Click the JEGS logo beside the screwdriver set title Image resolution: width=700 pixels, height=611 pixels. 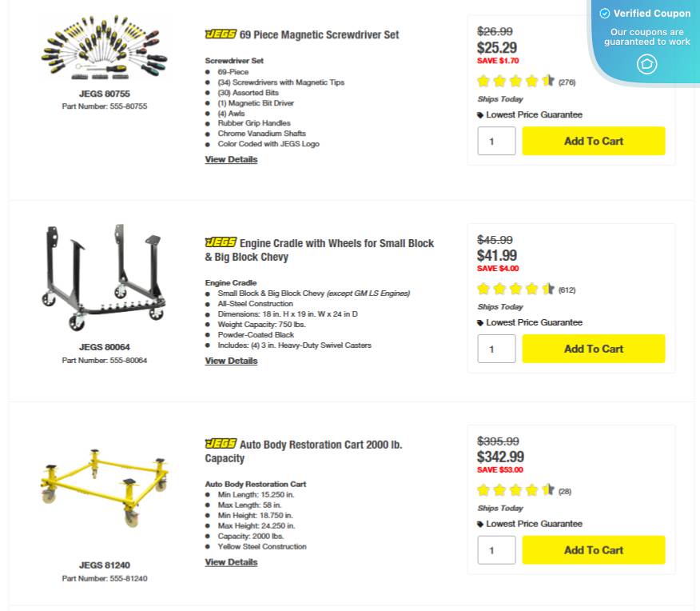pyautogui.click(x=221, y=34)
